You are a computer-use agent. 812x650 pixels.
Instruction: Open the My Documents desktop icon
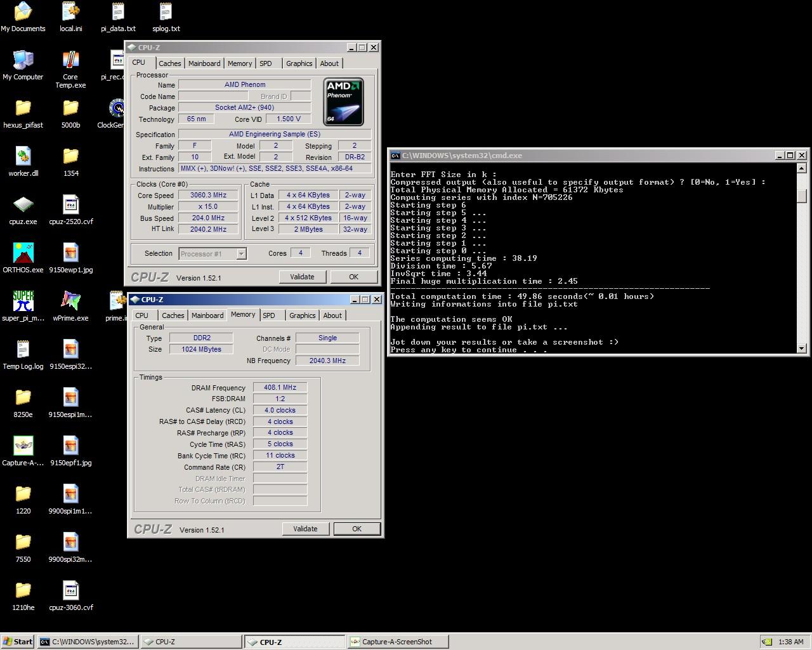(x=23, y=17)
